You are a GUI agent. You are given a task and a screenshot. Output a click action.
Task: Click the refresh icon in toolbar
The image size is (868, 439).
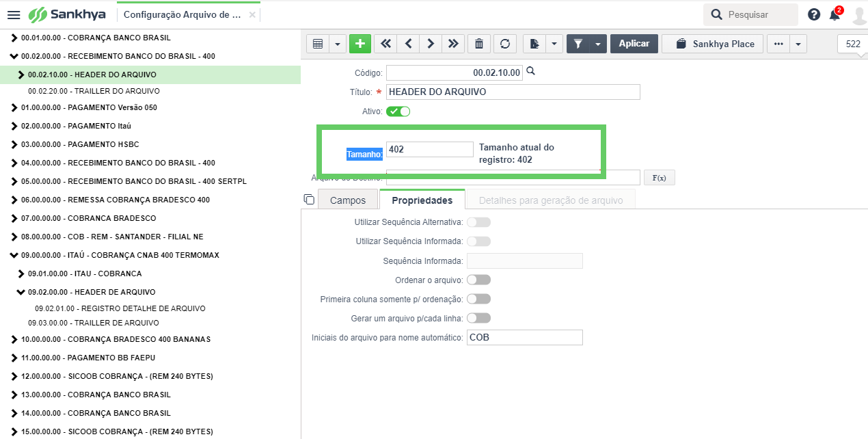coord(504,44)
